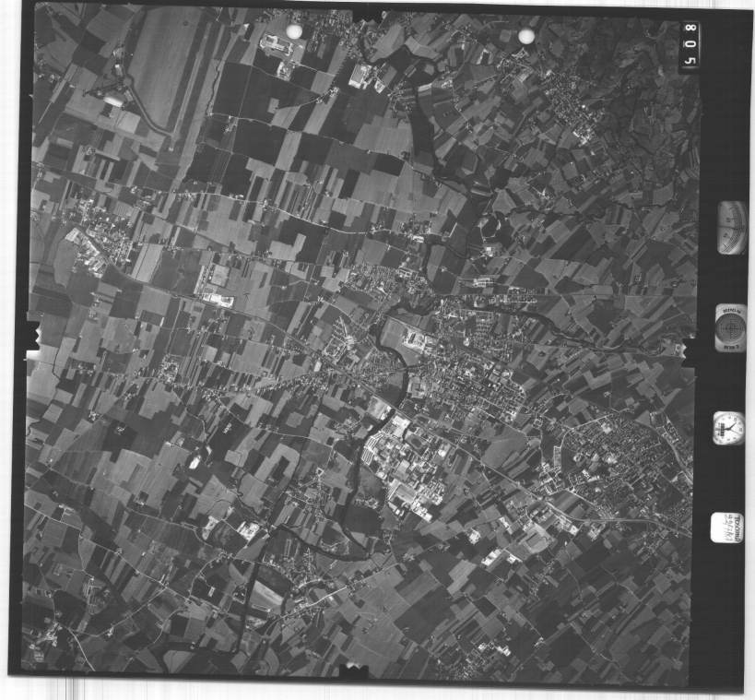Click the circular bubble level instrument
The image size is (755, 700).
[730, 327]
